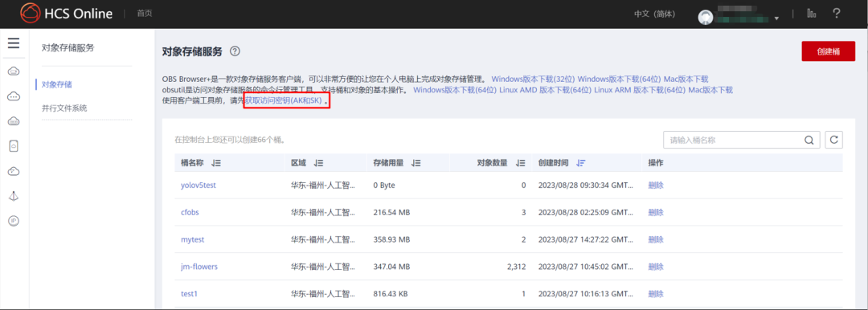Open the cfobs bucket
Viewport: 868px width, 310px height.
pyautogui.click(x=190, y=213)
